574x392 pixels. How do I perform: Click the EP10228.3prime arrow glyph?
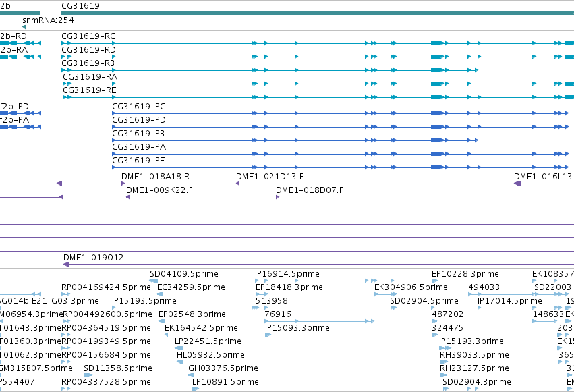(x=434, y=281)
